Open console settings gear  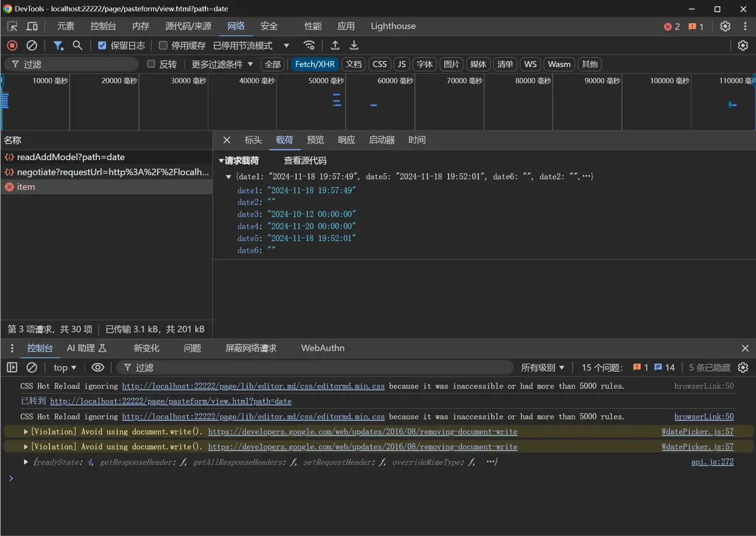click(x=743, y=368)
